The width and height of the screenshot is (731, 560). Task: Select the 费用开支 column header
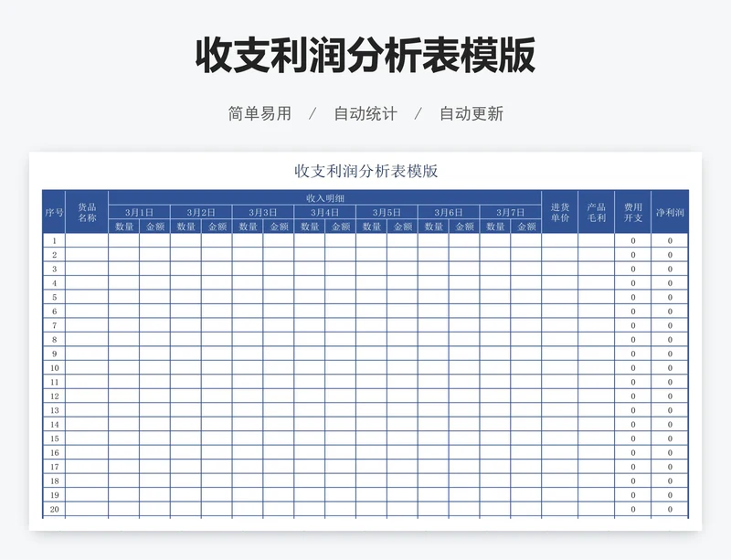(633, 213)
